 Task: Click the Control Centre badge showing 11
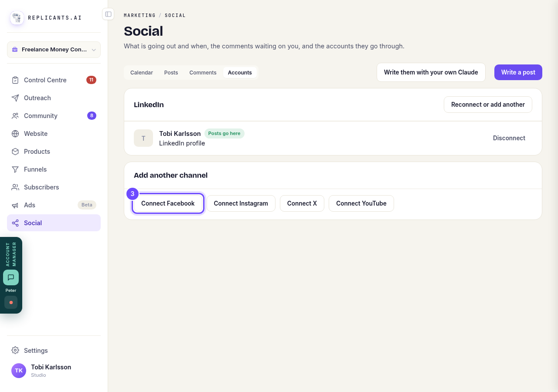pyautogui.click(x=91, y=80)
